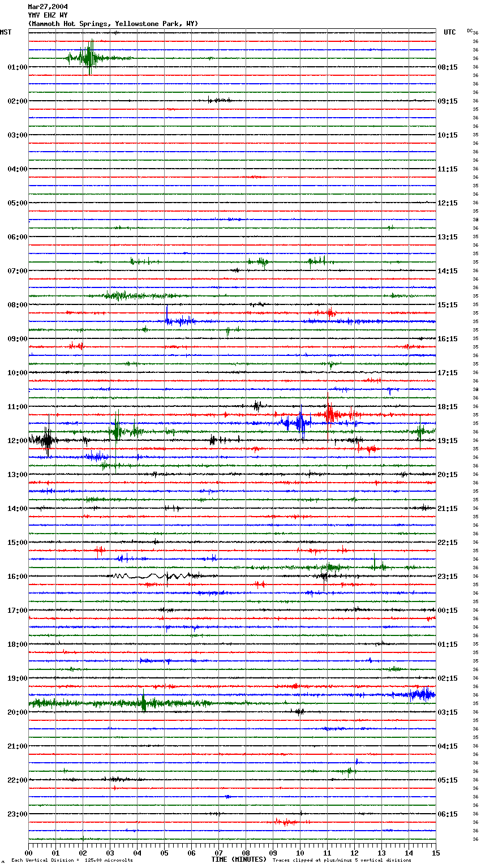Click minute '15' on the bottom time axis
The height and width of the screenshot is (868, 481).
tap(436, 853)
